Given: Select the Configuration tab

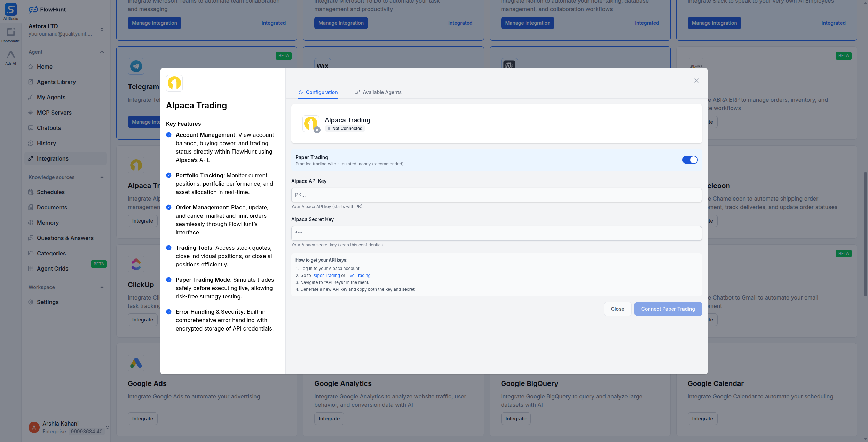Looking at the screenshot, I should tap(318, 92).
